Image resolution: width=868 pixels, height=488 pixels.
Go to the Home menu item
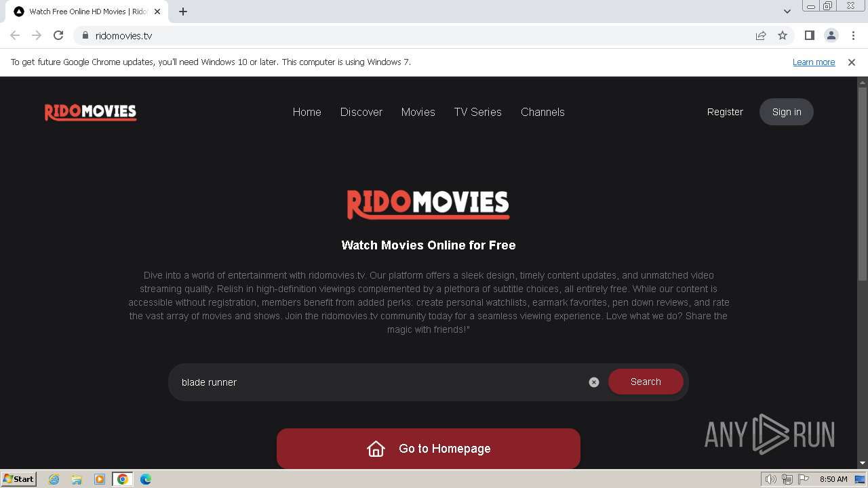tap(307, 112)
